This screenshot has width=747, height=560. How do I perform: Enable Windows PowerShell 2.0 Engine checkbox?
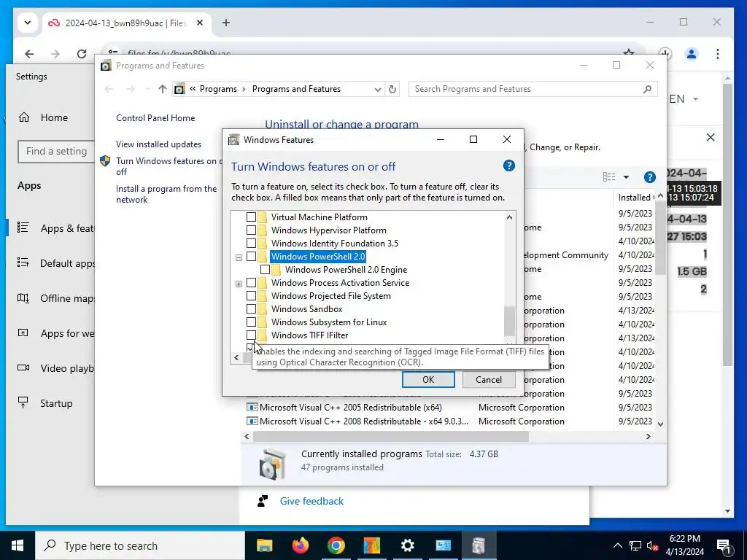coord(266,270)
